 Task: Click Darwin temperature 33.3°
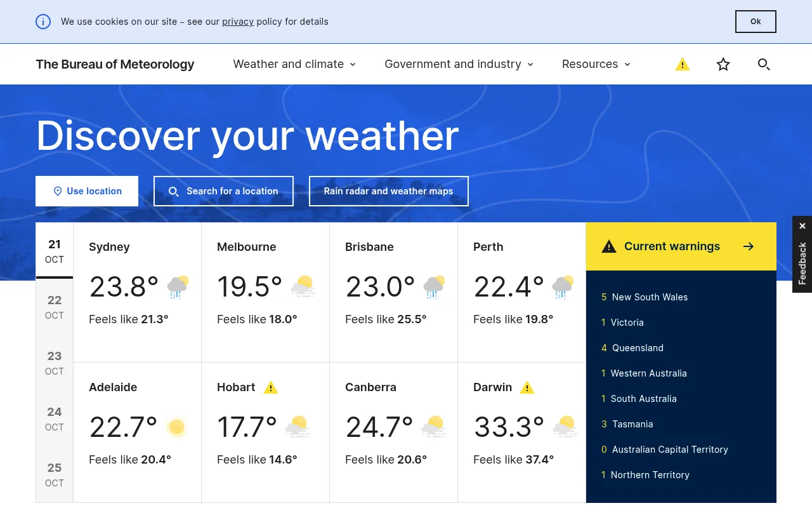click(509, 427)
